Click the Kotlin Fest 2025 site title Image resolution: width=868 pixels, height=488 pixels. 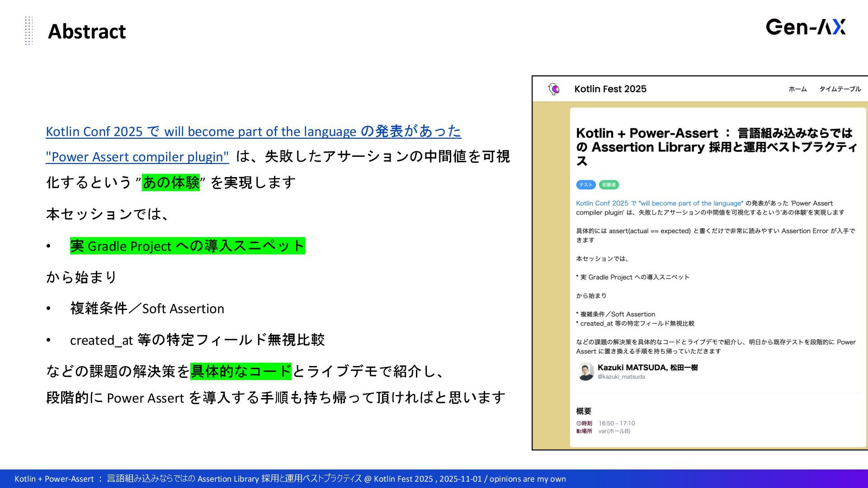(610, 89)
